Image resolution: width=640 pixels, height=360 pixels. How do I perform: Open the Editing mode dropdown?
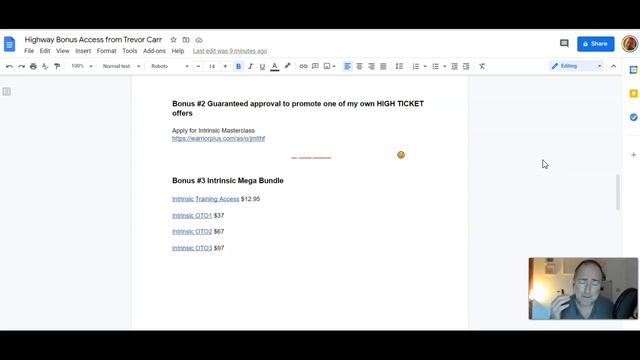576,66
